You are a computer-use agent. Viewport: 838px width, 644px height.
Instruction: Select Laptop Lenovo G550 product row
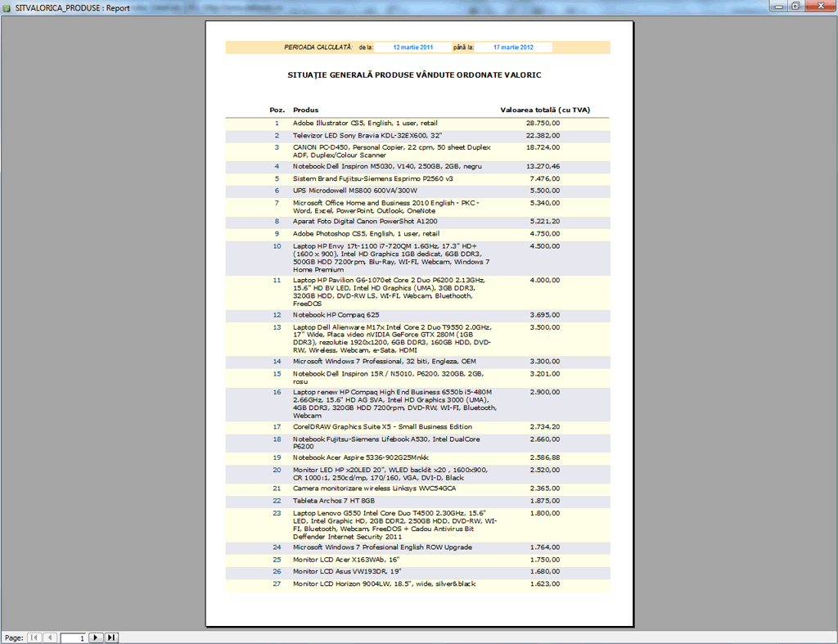tap(417, 525)
